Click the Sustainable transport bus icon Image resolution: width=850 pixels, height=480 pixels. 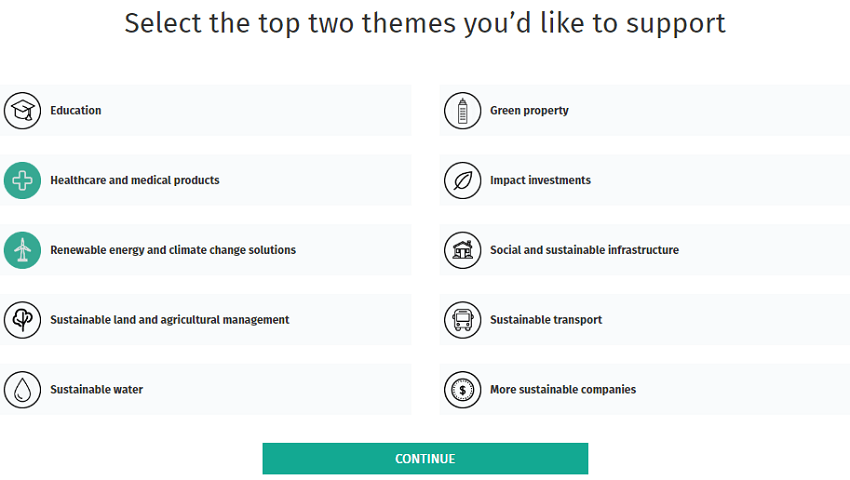(462, 320)
